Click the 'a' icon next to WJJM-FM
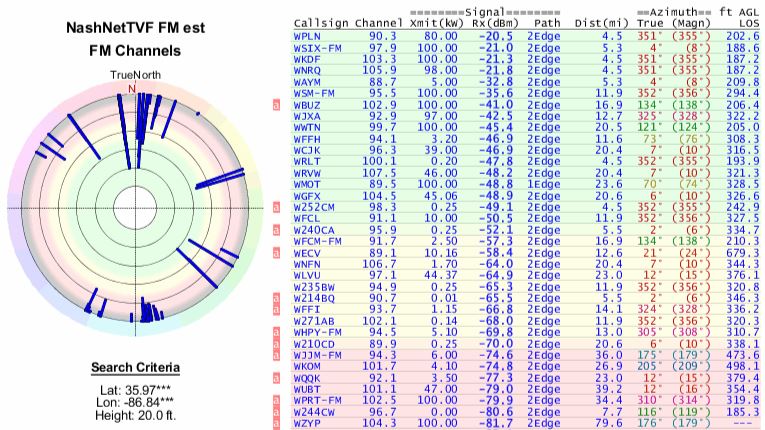The width and height of the screenshot is (765, 430). coord(276,356)
